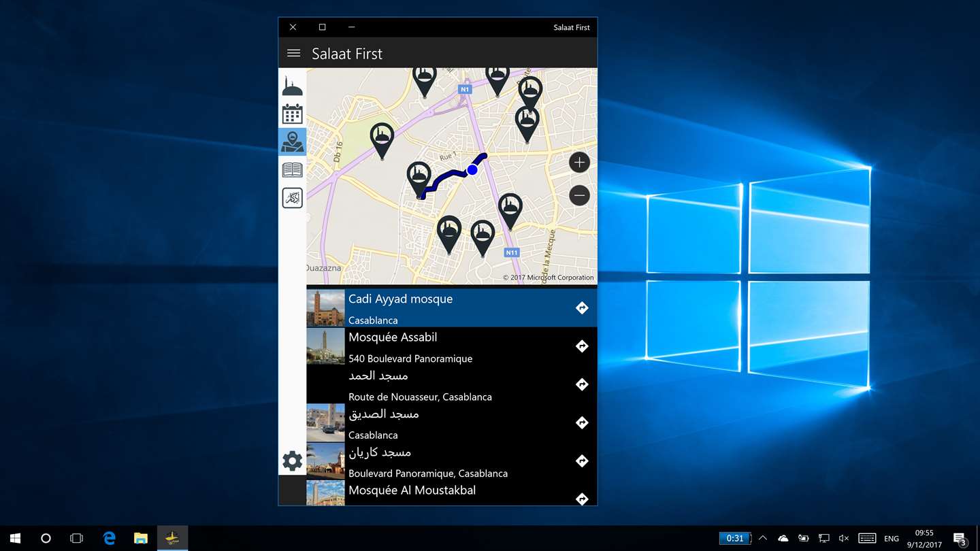Screen dimensions: 980x551
Task: Select the مسجد الصديق list entry
Action: [x=452, y=422]
